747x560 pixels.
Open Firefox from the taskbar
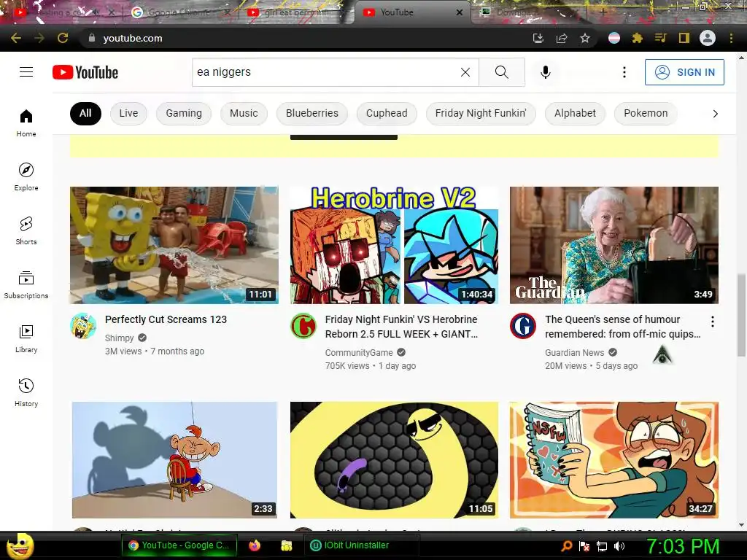click(x=255, y=545)
